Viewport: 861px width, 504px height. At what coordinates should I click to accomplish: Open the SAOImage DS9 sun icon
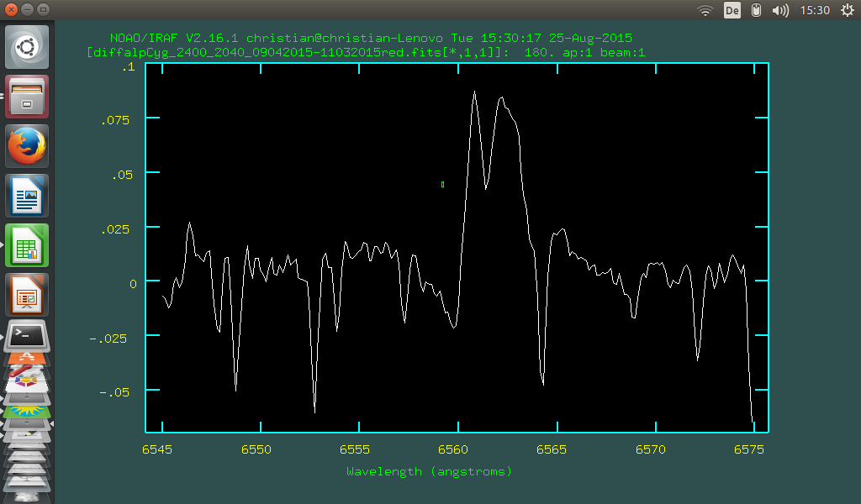(x=25, y=410)
